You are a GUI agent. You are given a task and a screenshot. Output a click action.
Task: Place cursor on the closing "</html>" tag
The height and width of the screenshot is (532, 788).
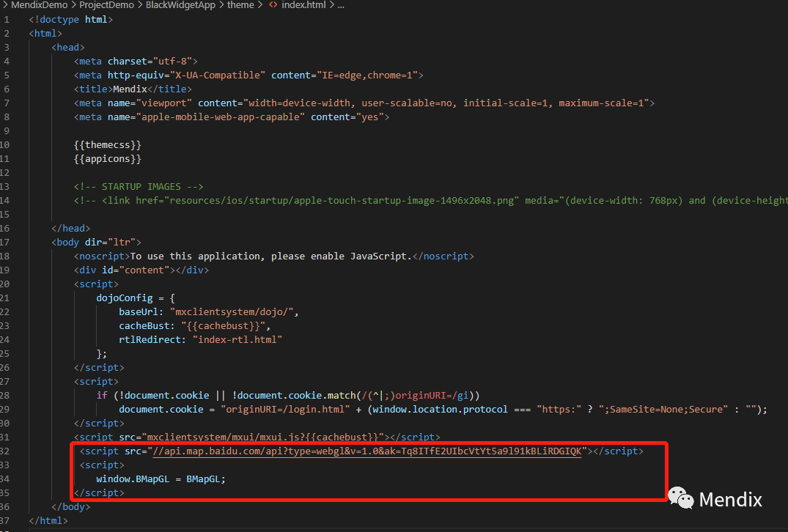(48, 521)
